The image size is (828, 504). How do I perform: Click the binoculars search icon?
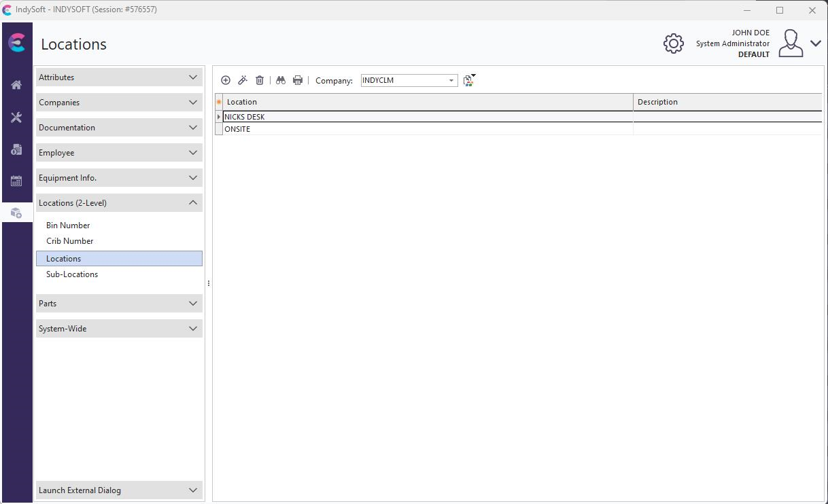281,80
